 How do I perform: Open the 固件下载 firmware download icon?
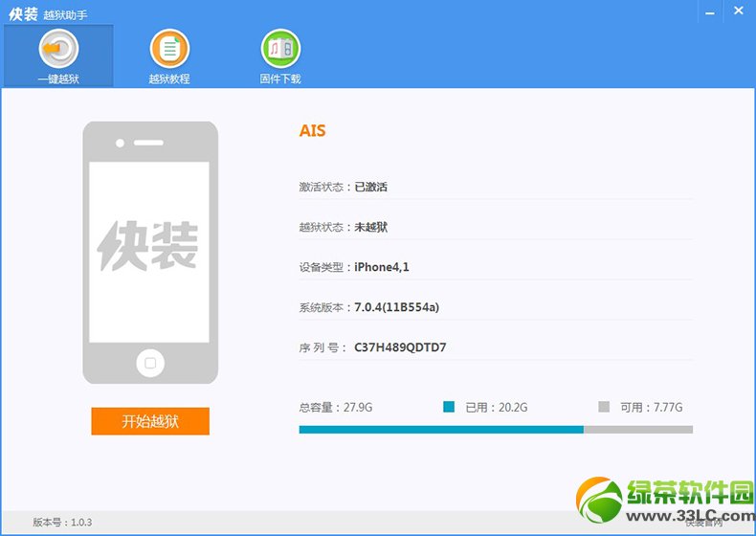click(x=280, y=56)
